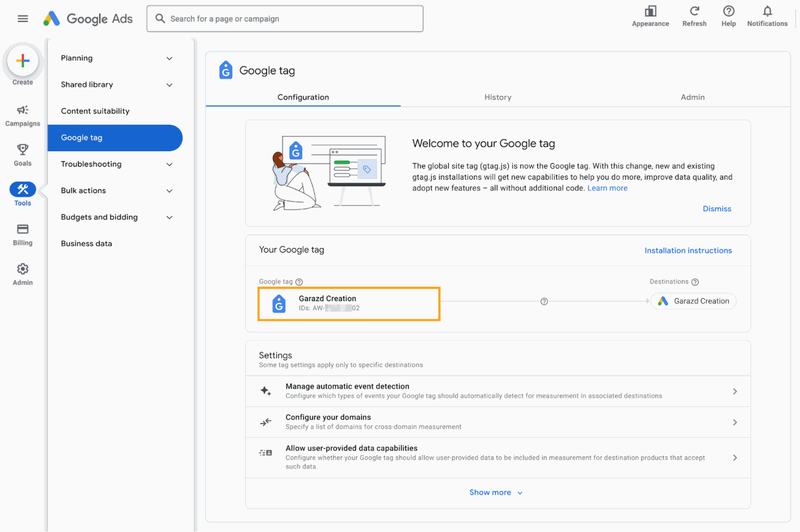Open the Garazd Creation Google tag card

click(x=349, y=303)
